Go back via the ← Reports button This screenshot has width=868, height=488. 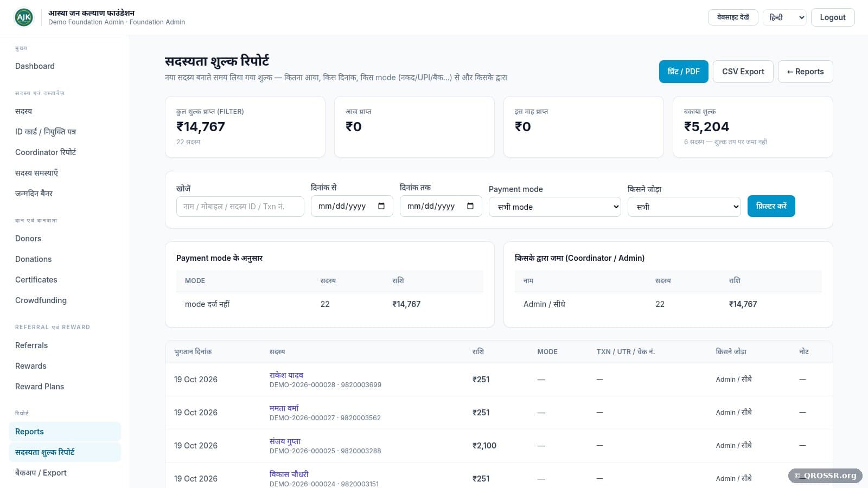coord(805,72)
